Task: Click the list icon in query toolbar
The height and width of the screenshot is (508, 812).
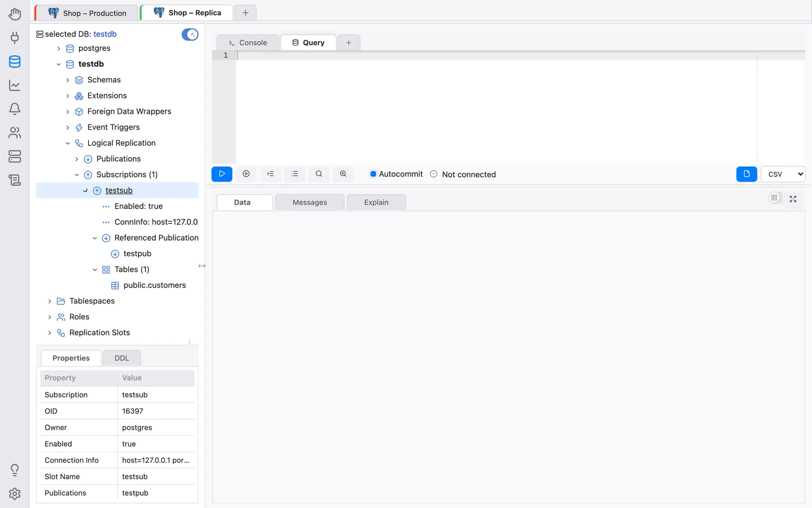Action: coord(295,174)
